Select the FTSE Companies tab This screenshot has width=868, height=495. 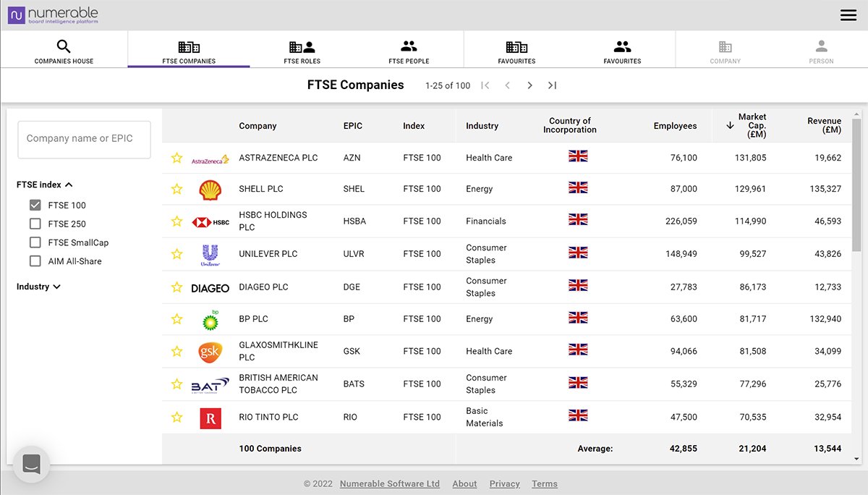click(x=189, y=49)
